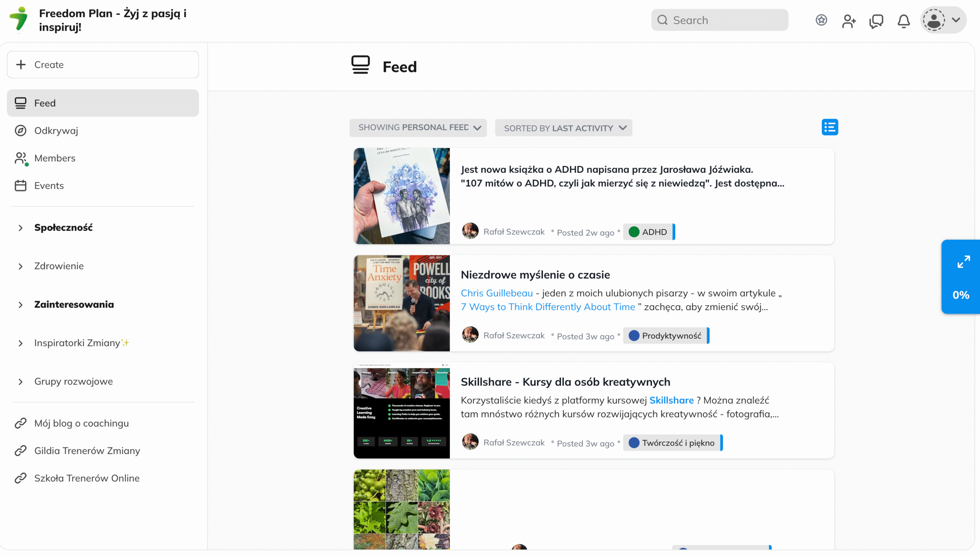Viewport: 980px width, 555px height.
Task: Open the chat messages icon
Action: pyautogui.click(x=876, y=21)
